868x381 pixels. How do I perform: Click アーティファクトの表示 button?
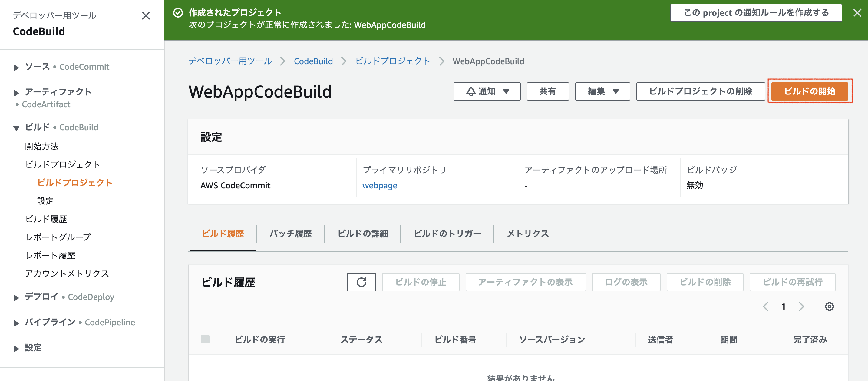coord(525,282)
